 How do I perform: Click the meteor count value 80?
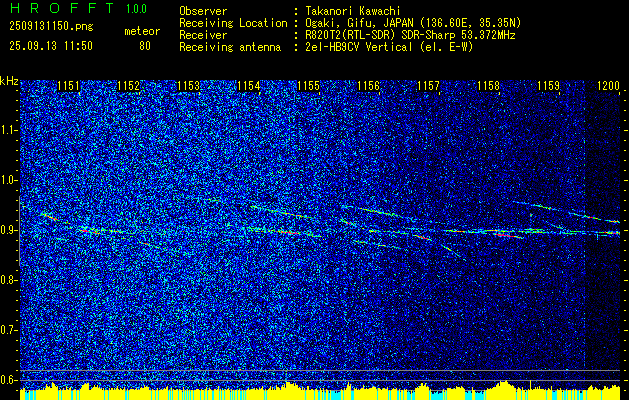coord(145,46)
